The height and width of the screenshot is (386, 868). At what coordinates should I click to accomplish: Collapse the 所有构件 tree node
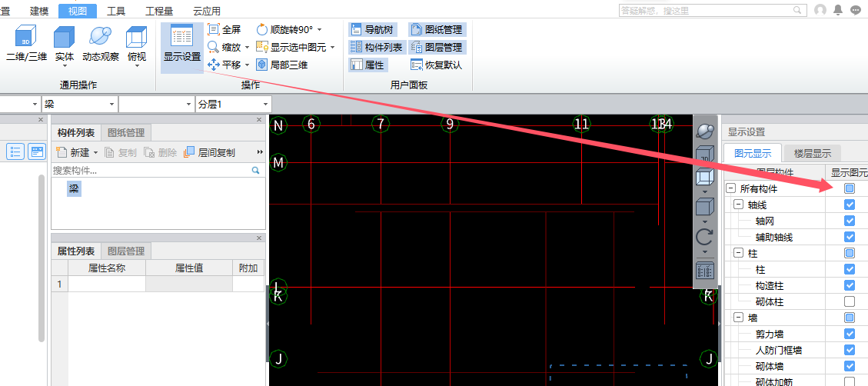730,189
